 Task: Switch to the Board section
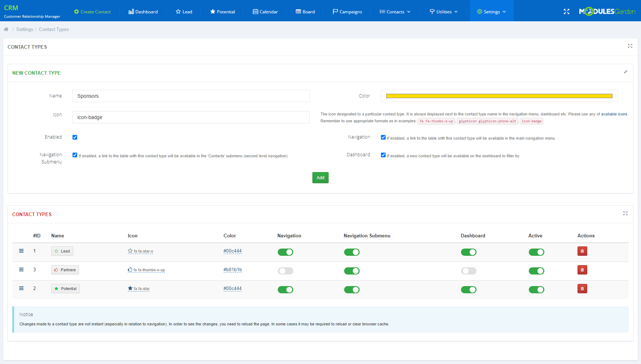(x=305, y=12)
